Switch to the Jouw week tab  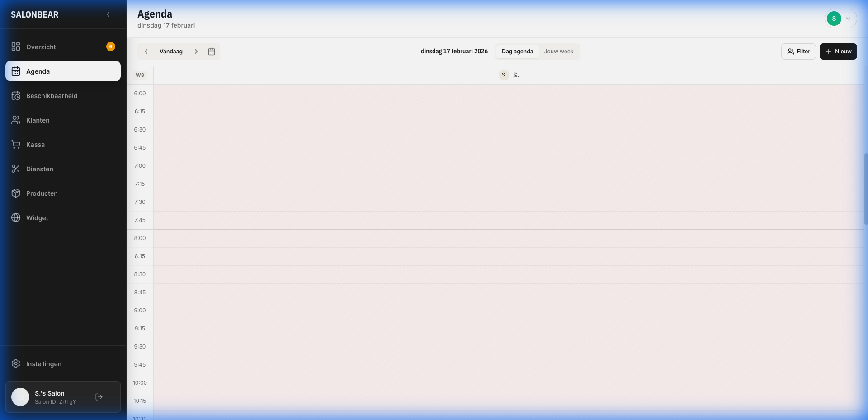click(x=559, y=52)
